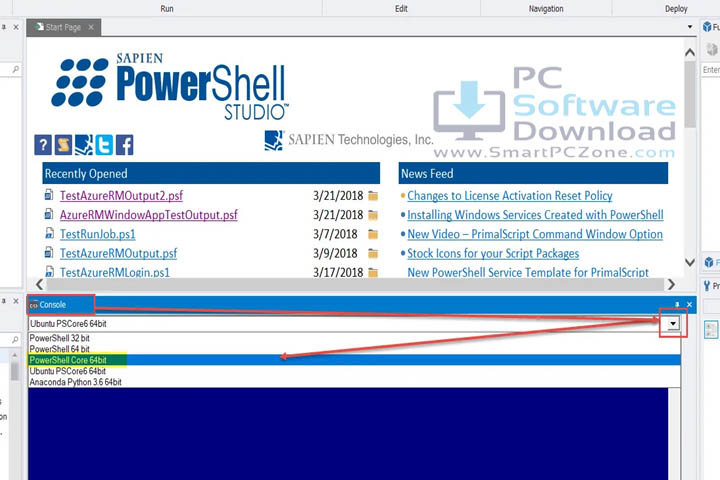Viewport: 720px width, 480px height.
Task: Open New PowerShell Service Template for PrimalScript
Action: tap(528, 272)
